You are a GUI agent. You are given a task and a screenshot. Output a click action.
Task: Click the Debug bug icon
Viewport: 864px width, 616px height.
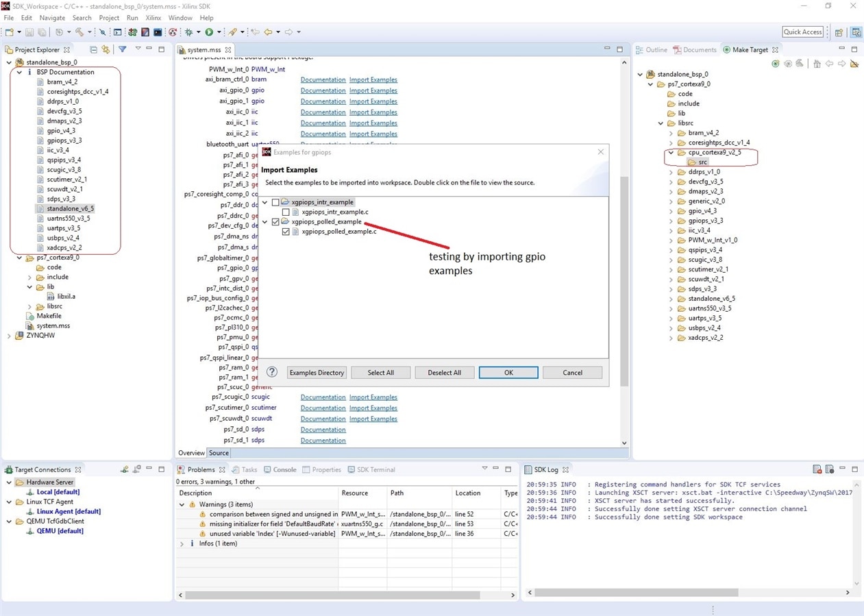pos(188,32)
